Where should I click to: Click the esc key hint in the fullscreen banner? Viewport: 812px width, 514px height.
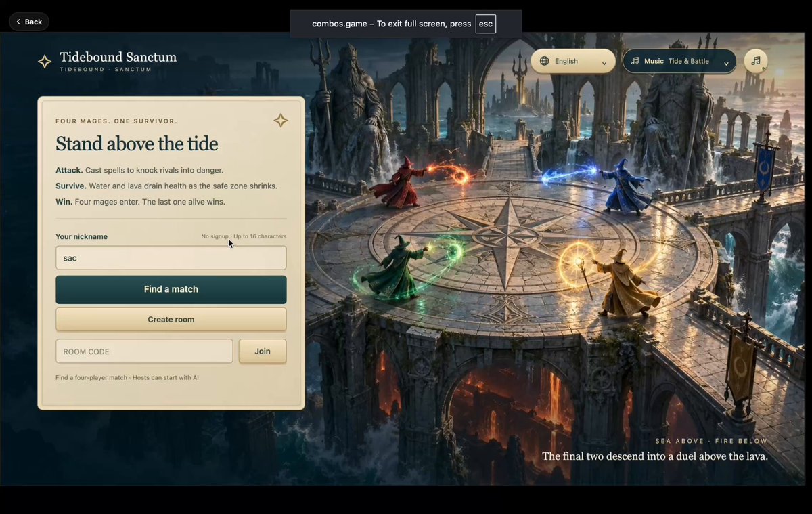[486, 24]
